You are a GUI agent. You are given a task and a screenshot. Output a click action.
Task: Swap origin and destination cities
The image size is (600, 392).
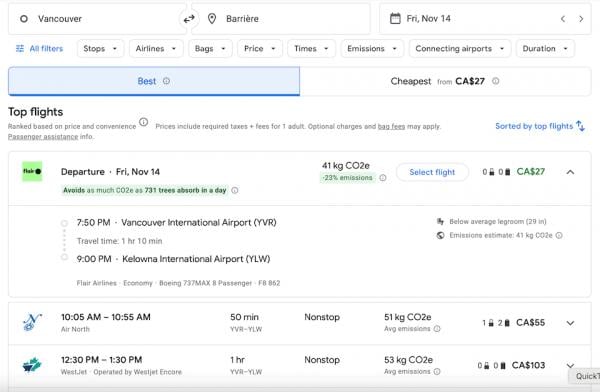pos(189,19)
